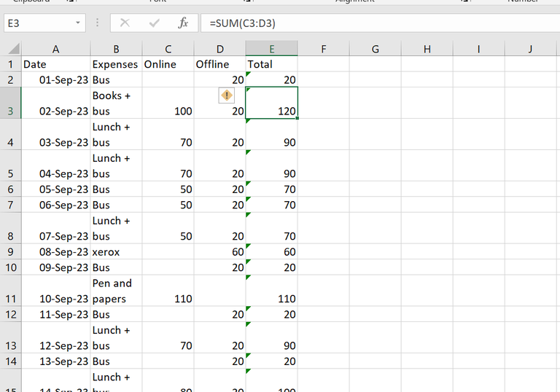The height and width of the screenshot is (392, 560).
Task: Select row 7 header
Action: click(x=10, y=205)
